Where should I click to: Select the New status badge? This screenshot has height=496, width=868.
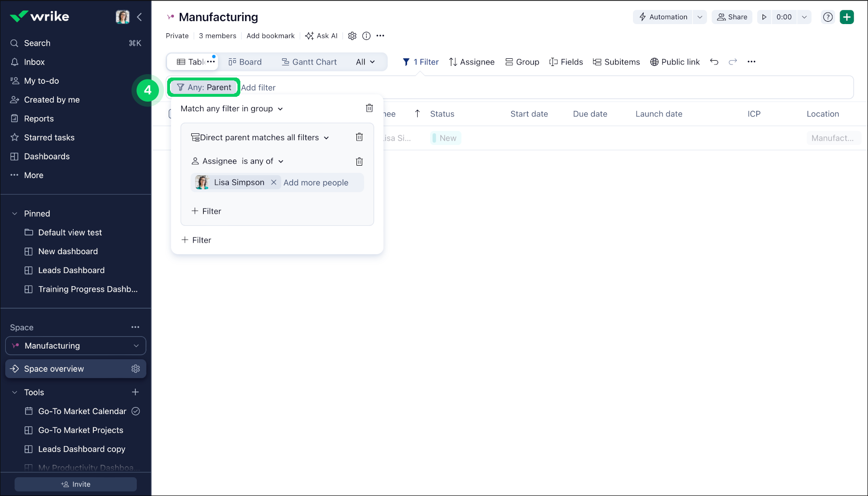tap(446, 138)
